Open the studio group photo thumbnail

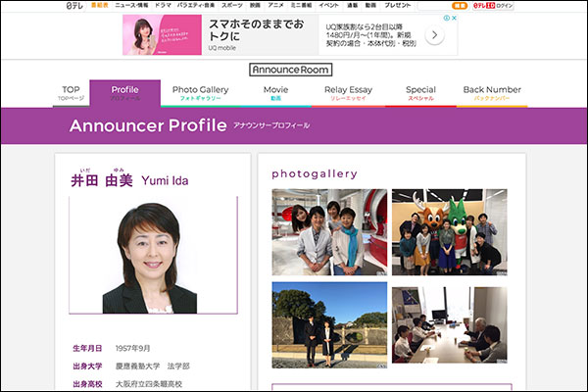coord(325,231)
